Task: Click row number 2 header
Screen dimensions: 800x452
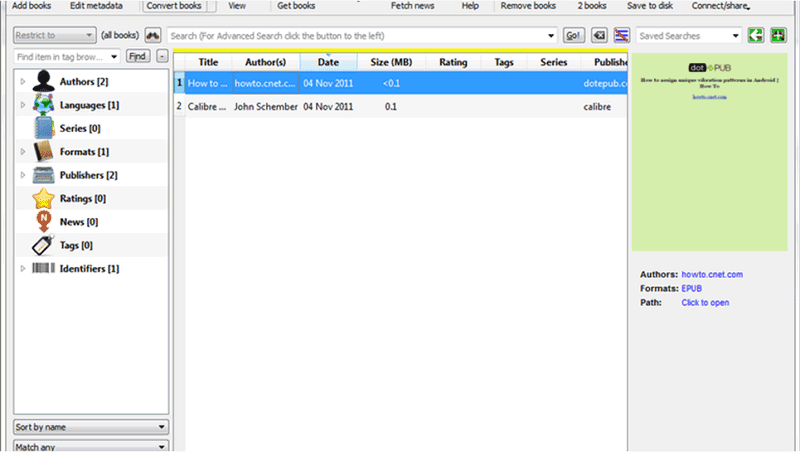Action: pyautogui.click(x=179, y=106)
